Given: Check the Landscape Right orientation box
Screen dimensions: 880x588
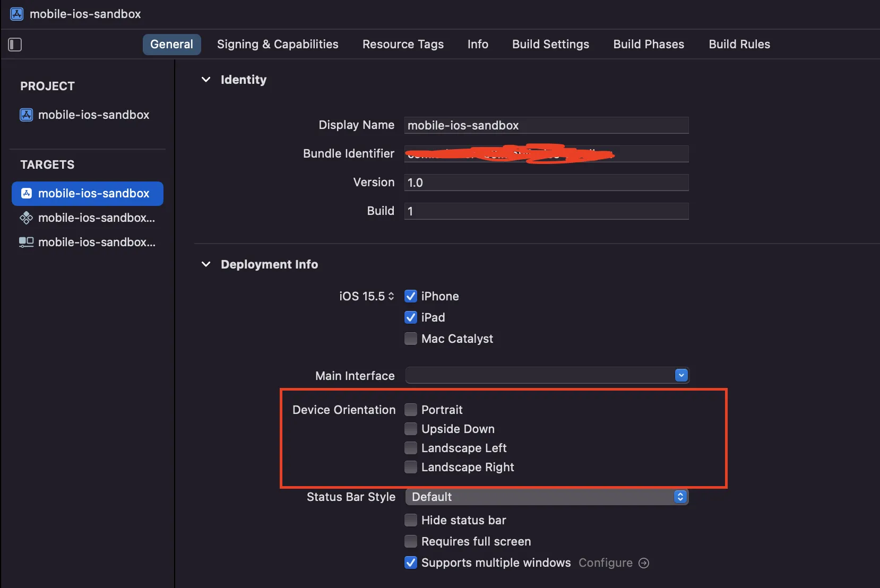Looking at the screenshot, I should point(411,467).
